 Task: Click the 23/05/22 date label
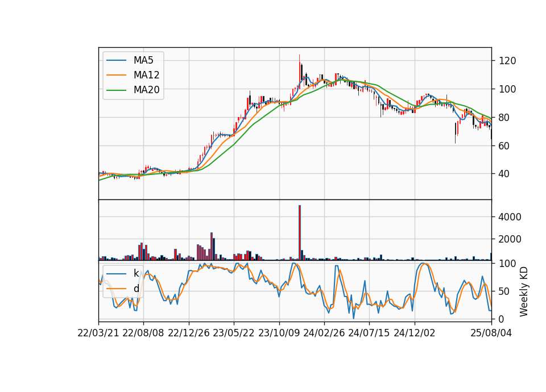234,333
